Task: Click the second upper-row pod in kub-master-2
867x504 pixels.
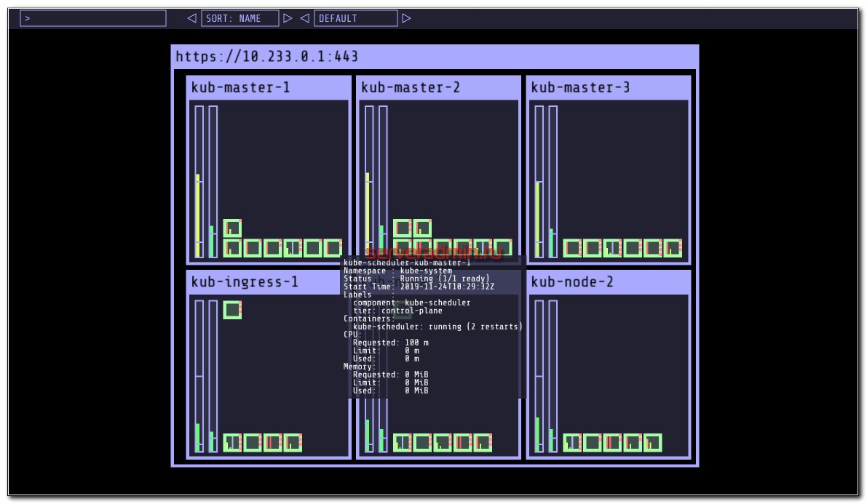Action: (422, 228)
